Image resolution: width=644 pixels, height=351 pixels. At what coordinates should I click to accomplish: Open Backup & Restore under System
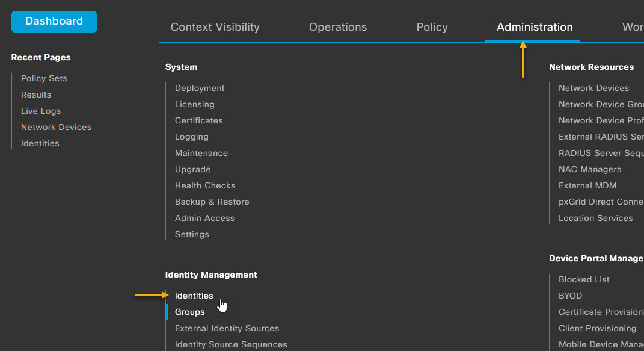coord(212,202)
